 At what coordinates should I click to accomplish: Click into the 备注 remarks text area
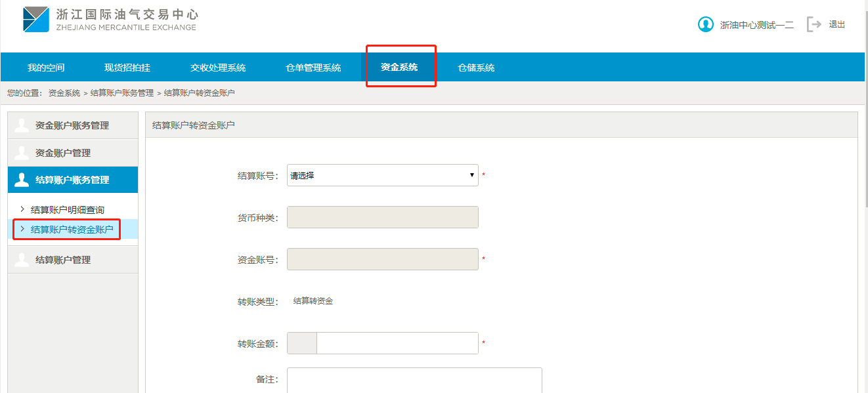coord(414,381)
